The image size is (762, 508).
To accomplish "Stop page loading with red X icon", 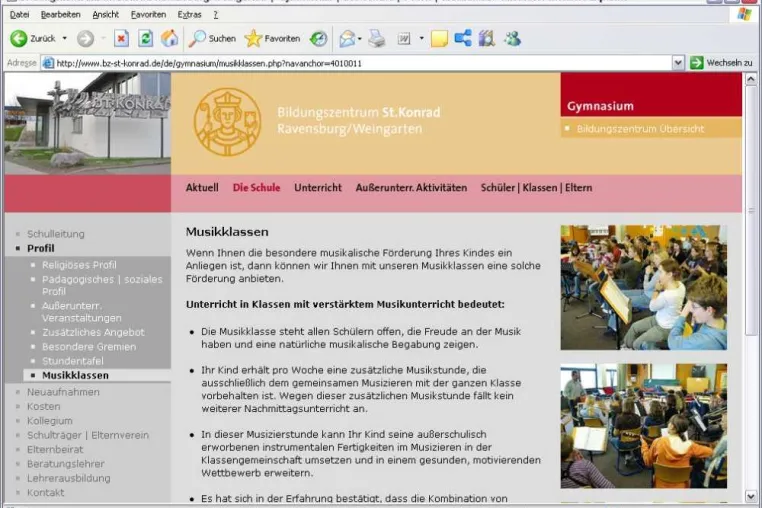I will click(121, 38).
